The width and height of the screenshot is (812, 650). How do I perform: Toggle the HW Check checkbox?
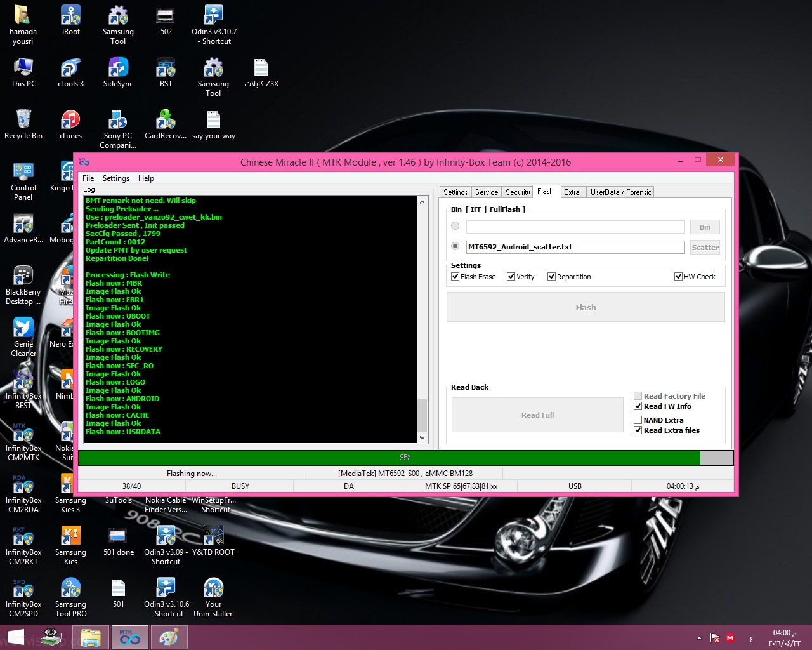(x=678, y=277)
